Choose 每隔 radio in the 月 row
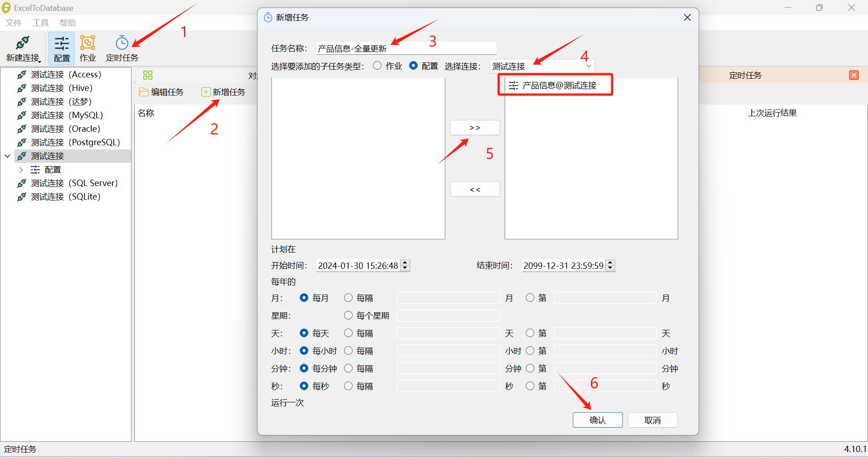This screenshot has width=868, height=458. point(348,298)
